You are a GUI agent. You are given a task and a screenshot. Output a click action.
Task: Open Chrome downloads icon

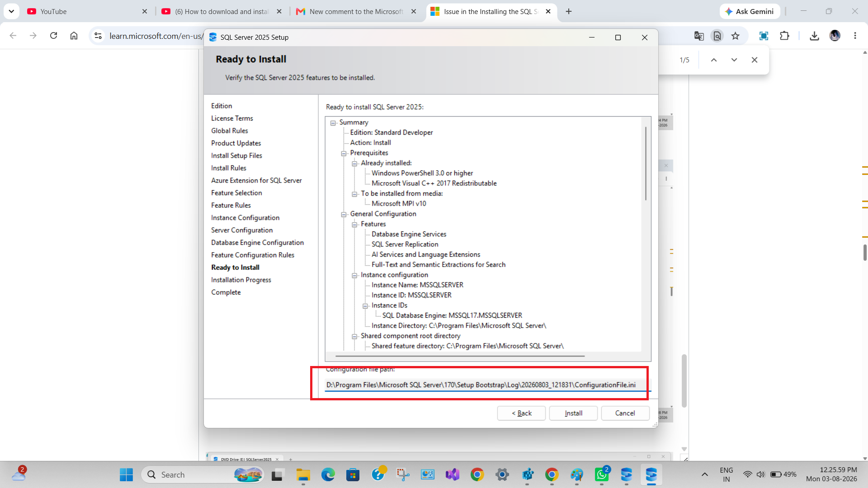click(x=814, y=36)
